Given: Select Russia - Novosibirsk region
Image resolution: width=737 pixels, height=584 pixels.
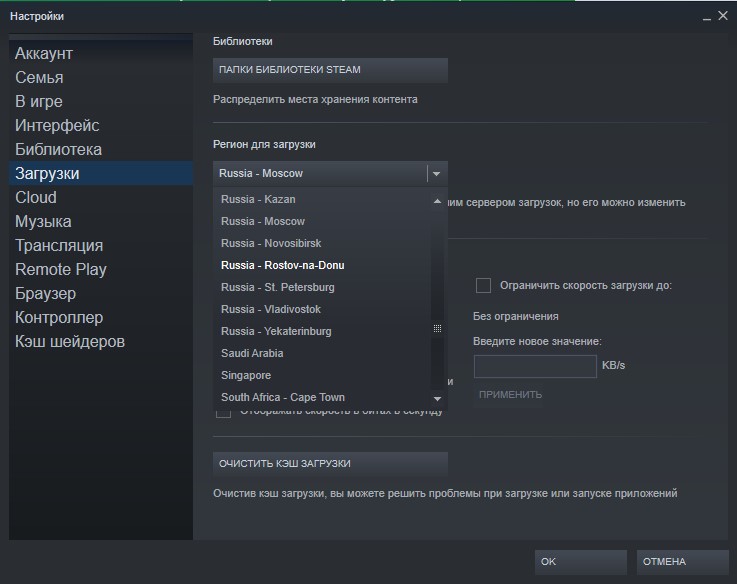Looking at the screenshot, I should click(322, 243).
